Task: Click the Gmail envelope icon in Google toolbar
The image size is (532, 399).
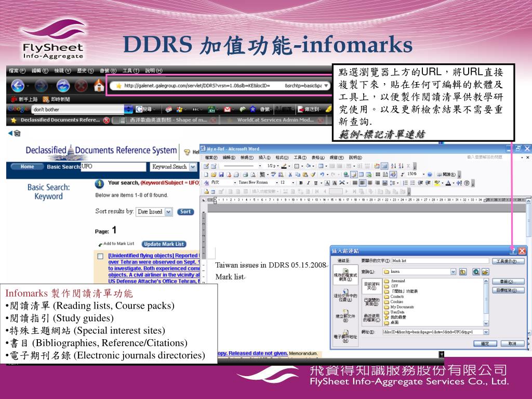Action: tap(227, 109)
